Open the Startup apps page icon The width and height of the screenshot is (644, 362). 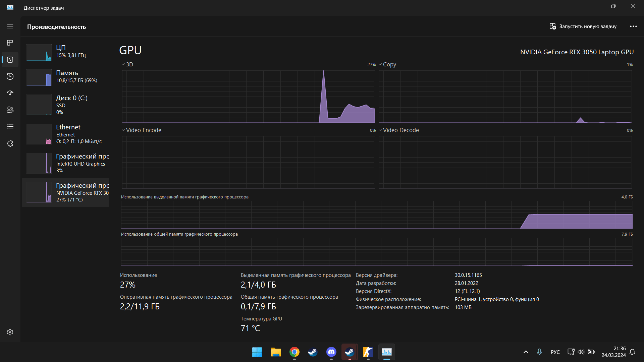pos(10,93)
